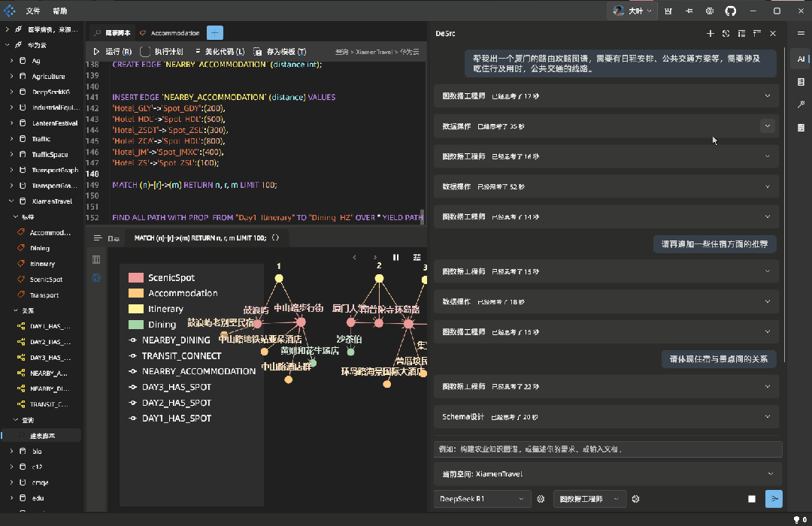This screenshot has width=812, height=526.
Task: Switch to the Accommodation tab
Action: (174, 33)
